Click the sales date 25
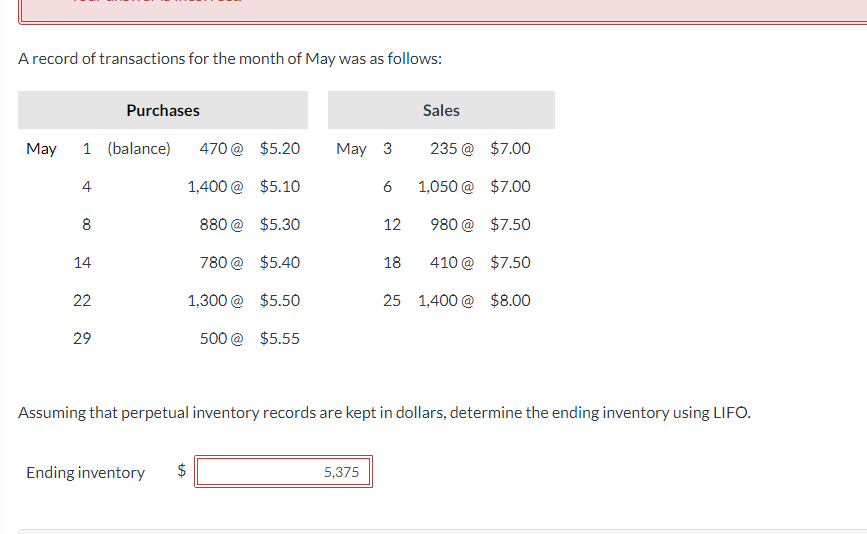867x534 pixels. click(392, 301)
